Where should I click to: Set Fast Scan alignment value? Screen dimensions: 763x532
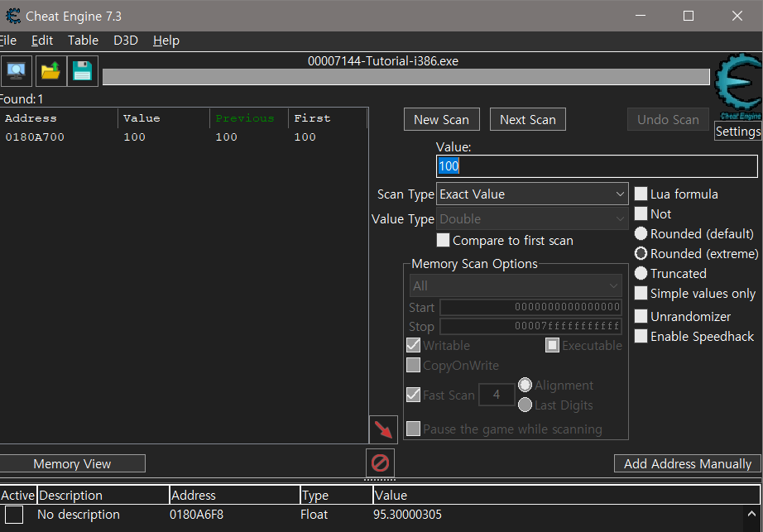(x=497, y=395)
